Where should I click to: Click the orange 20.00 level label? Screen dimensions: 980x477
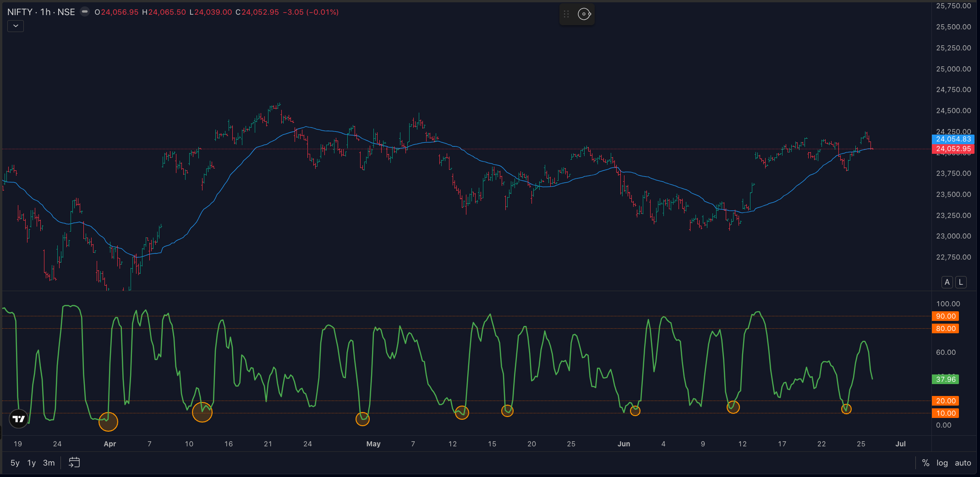946,401
